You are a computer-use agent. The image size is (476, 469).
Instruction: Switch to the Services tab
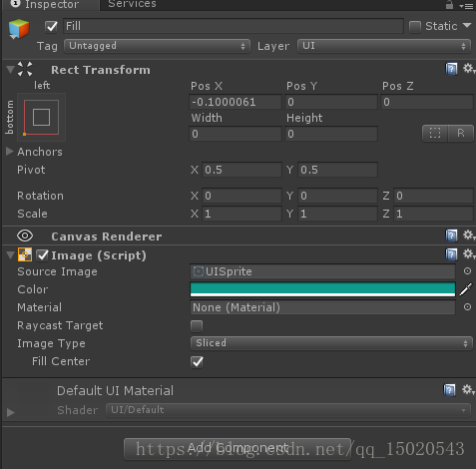pyautogui.click(x=132, y=4)
